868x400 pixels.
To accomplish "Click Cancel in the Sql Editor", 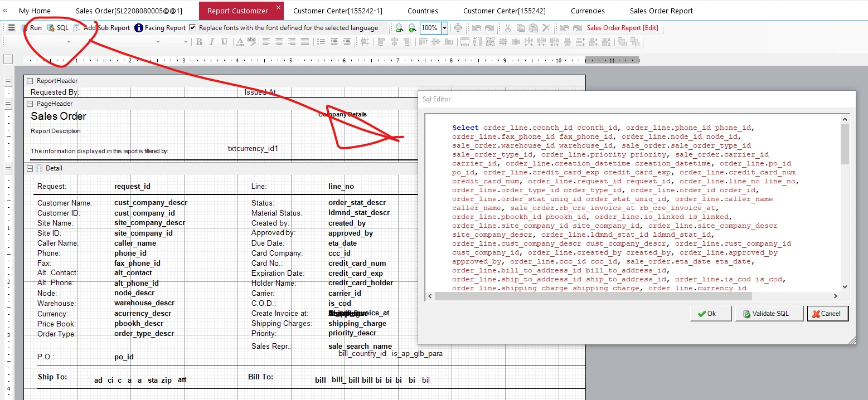I will click(828, 314).
